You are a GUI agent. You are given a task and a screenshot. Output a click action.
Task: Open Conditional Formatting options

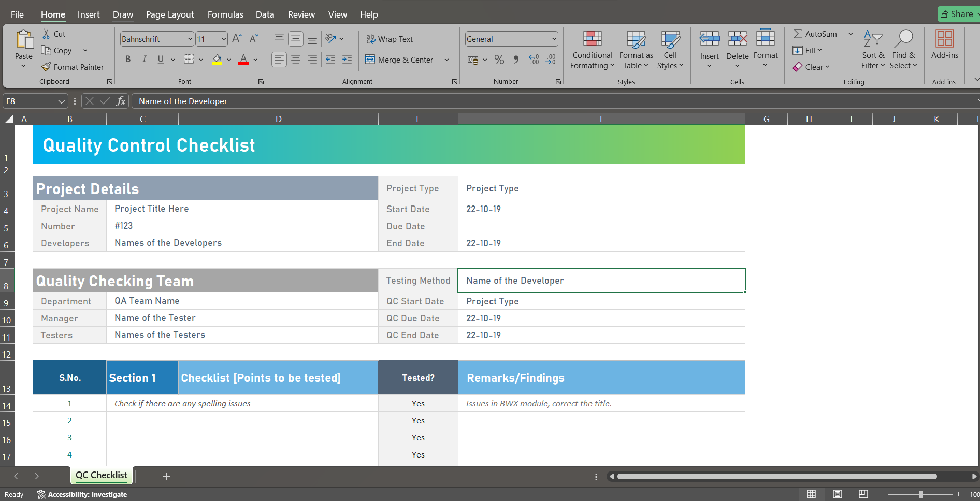pyautogui.click(x=592, y=49)
